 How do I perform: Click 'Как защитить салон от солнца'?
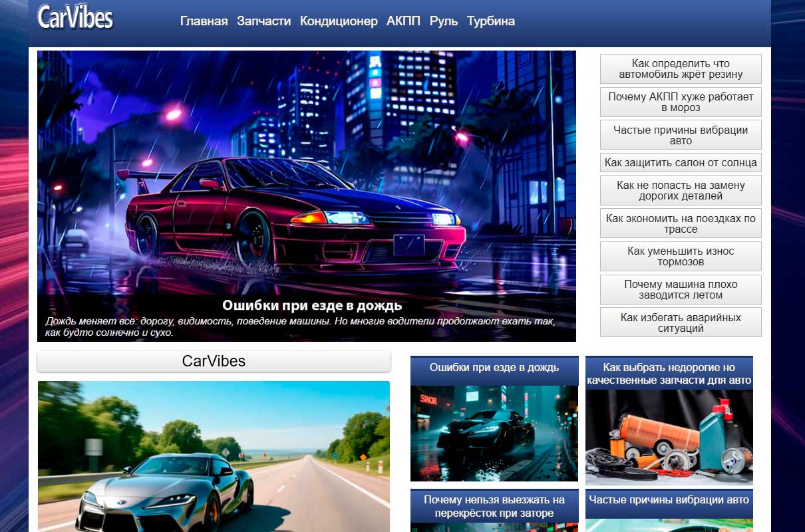681,162
